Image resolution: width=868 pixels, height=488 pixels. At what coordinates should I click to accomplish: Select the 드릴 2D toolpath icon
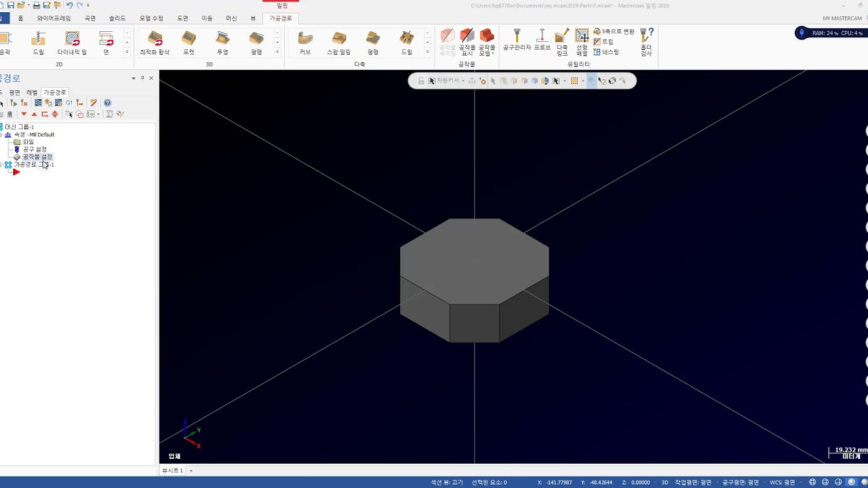click(39, 43)
